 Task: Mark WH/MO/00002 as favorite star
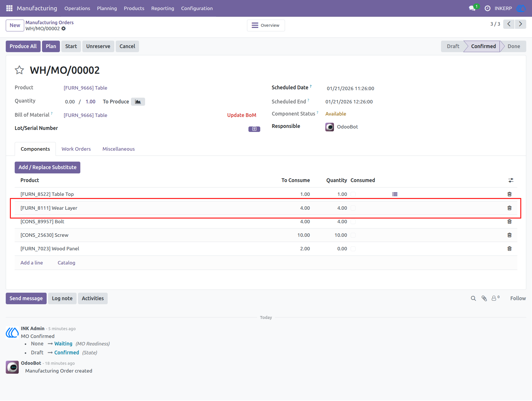pyautogui.click(x=19, y=70)
